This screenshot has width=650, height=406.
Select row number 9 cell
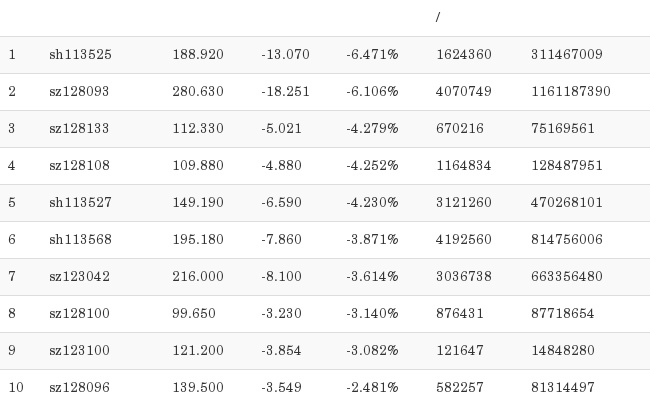pos(12,351)
